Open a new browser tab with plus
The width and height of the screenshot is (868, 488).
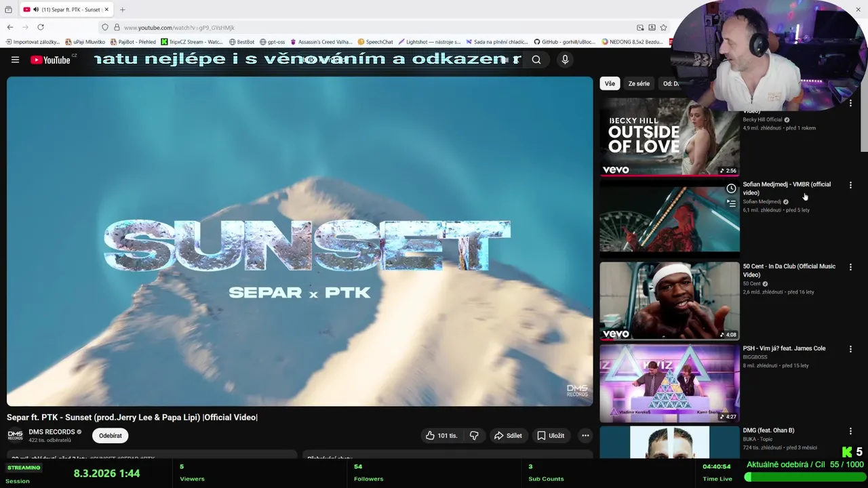coord(123,9)
